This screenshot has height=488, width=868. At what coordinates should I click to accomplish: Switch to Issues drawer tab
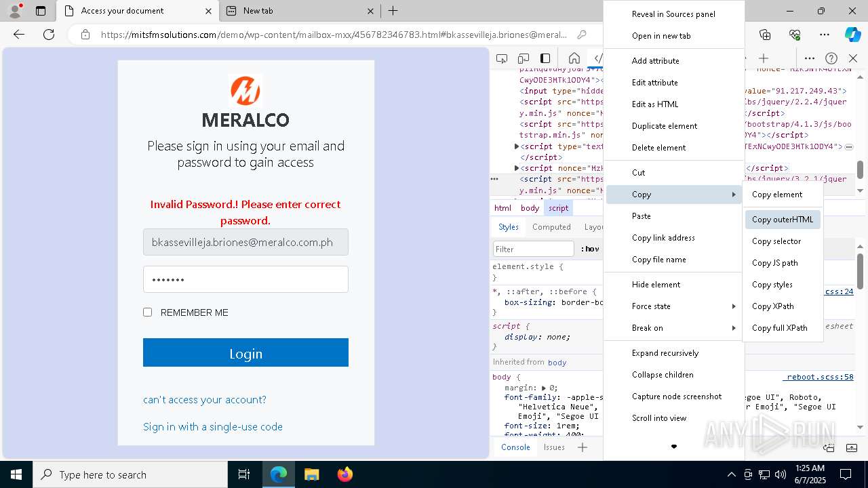pyautogui.click(x=554, y=447)
